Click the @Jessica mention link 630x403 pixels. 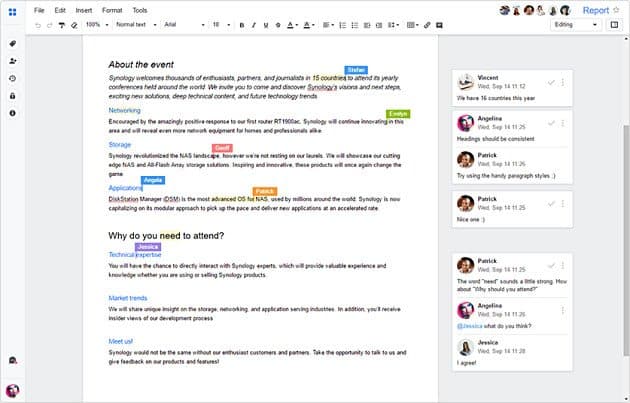tap(469, 326)
